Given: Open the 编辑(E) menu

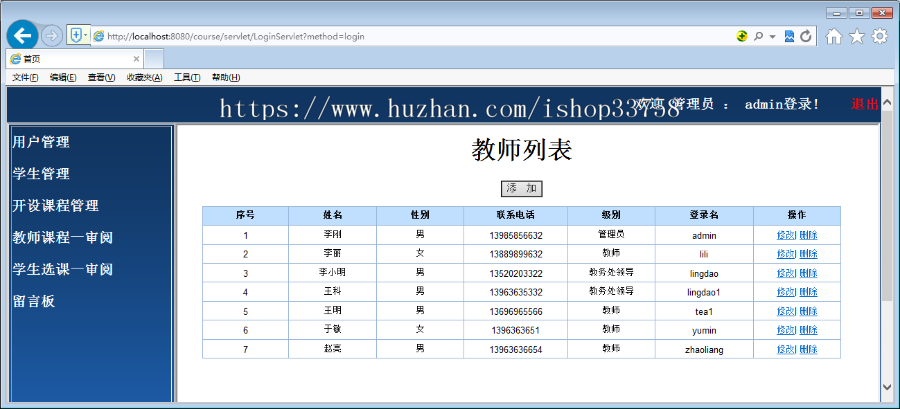Looking at the screenshot, I should 63,77.
